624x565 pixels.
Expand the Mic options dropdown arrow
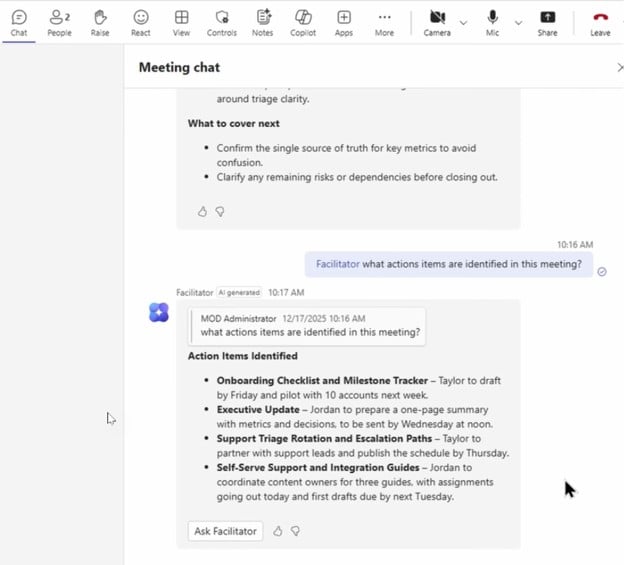click(518, 22)
